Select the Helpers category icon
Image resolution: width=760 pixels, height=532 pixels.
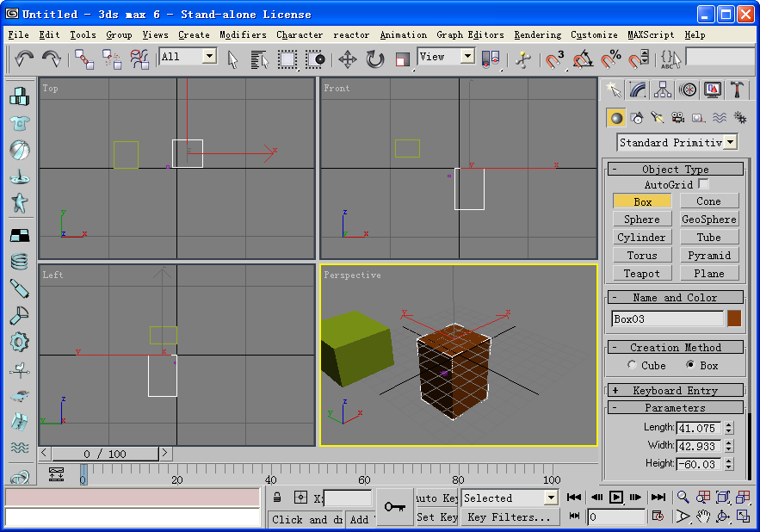click(x=698, y=118)
